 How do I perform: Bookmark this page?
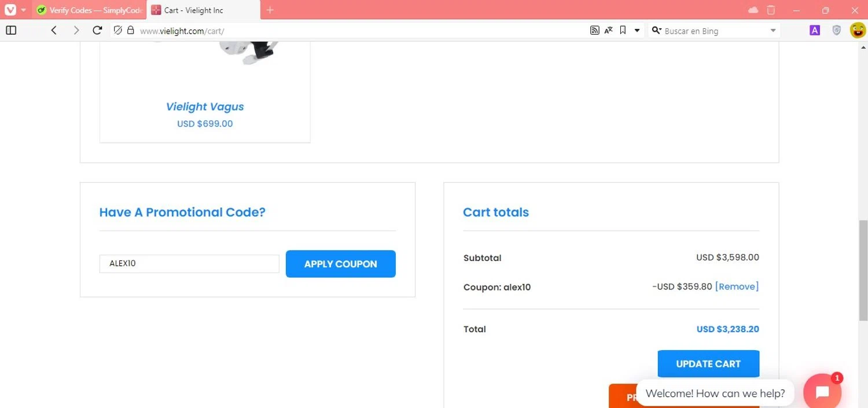pos(623,30)
